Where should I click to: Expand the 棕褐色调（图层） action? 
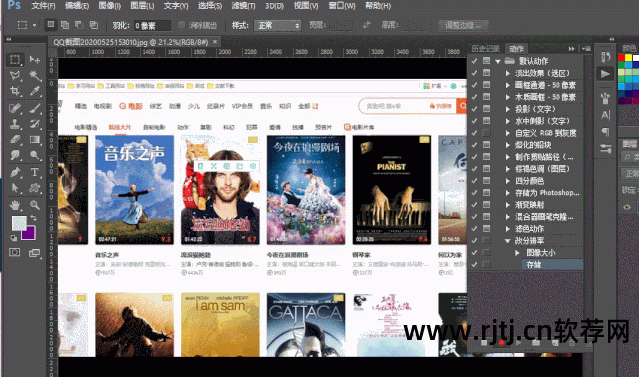[x=508, y=169]
